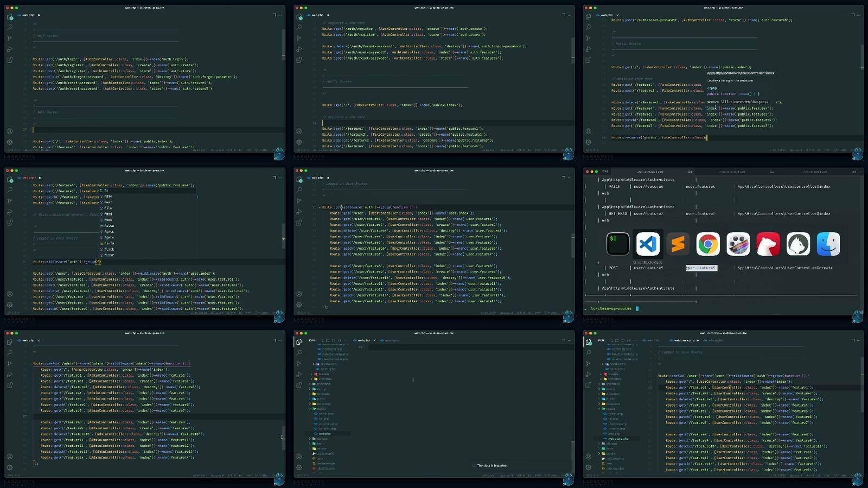Viewport: 868px width, 488px height.
Task: Click the terminal prompt after lc-clean-up-routes
Action: pos(637,308)
